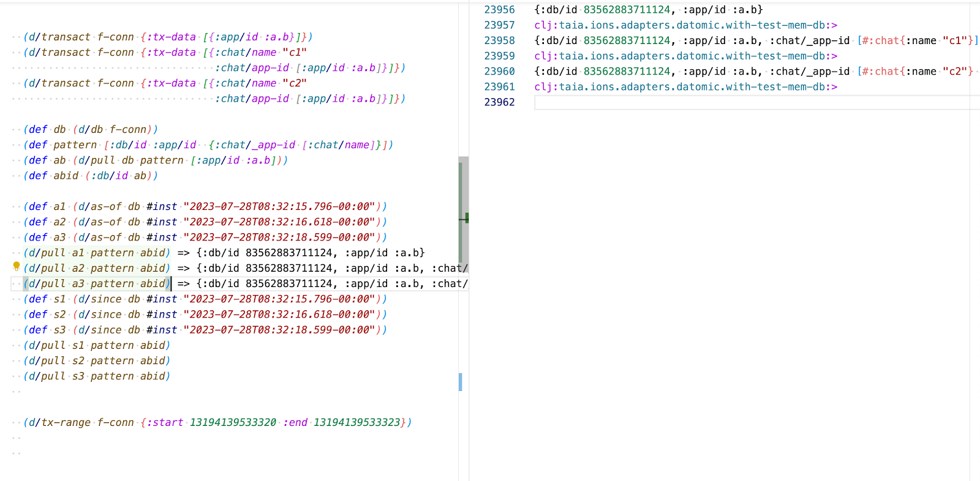This screenshot has width=980, height=481.
Task: Click the (d/pull a2 pattern abid) expression
Action: point(97,268)
